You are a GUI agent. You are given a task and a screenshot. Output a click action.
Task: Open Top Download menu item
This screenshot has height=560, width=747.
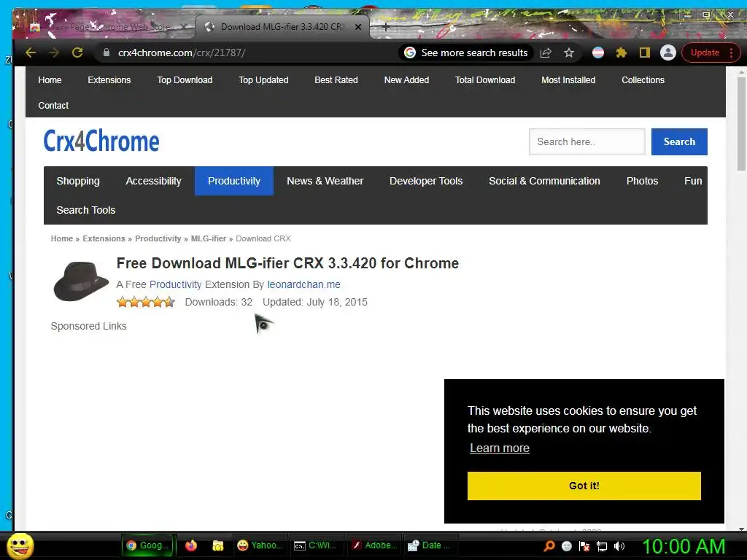[185, 80]
